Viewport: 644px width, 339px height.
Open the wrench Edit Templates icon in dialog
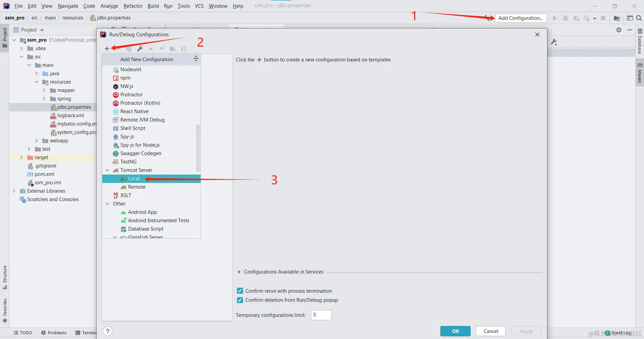(140, 49)
